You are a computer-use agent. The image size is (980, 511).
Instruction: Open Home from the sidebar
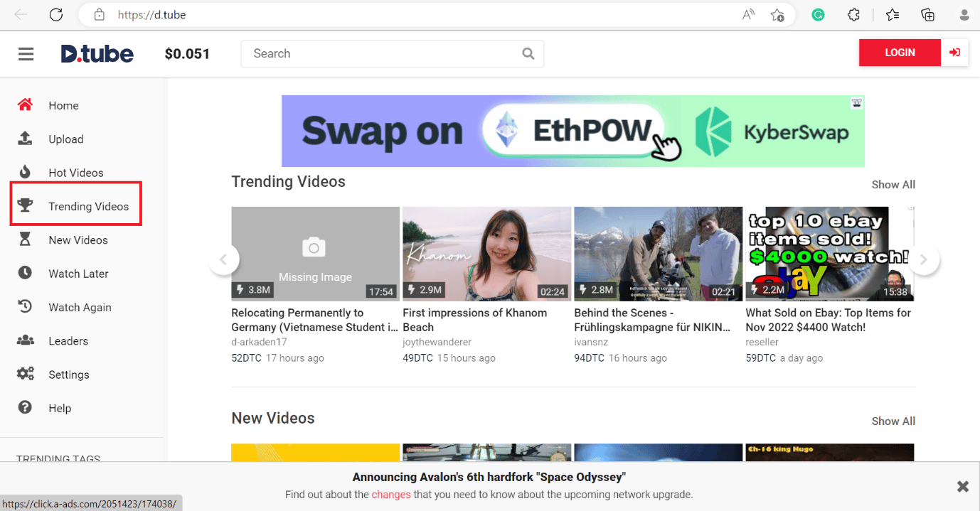(63, 105)
